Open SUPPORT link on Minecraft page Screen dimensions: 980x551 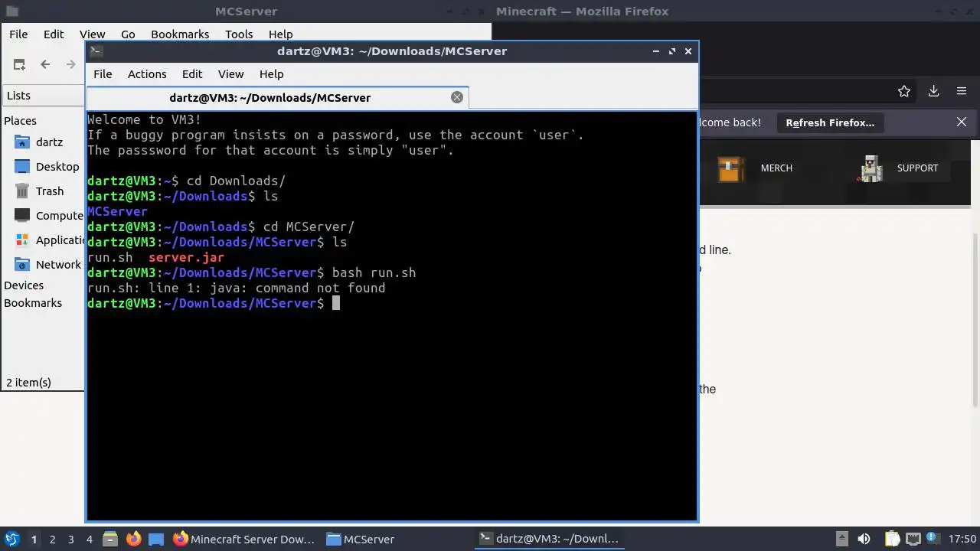pos(917,168)
